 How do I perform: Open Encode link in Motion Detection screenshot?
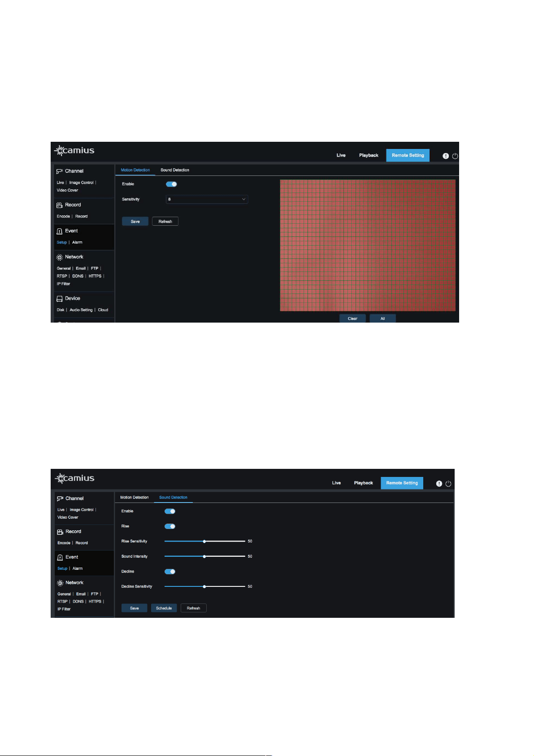(63, 216)
